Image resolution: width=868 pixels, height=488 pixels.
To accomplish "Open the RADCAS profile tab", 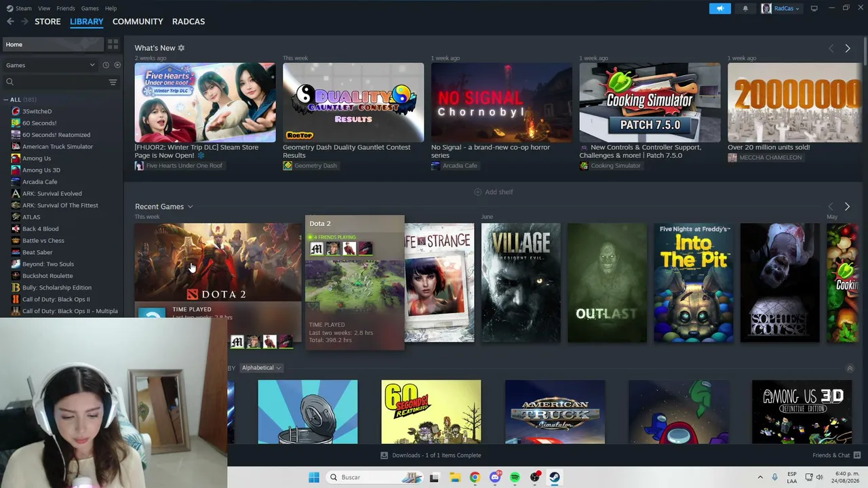I will pyautogui.click(x=189, y=22).
